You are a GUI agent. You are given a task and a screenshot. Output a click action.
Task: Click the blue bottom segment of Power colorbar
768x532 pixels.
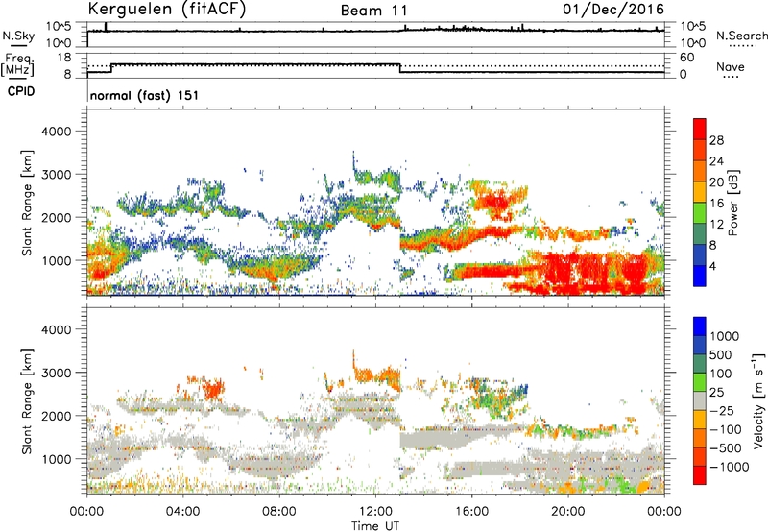click(700, 276)
